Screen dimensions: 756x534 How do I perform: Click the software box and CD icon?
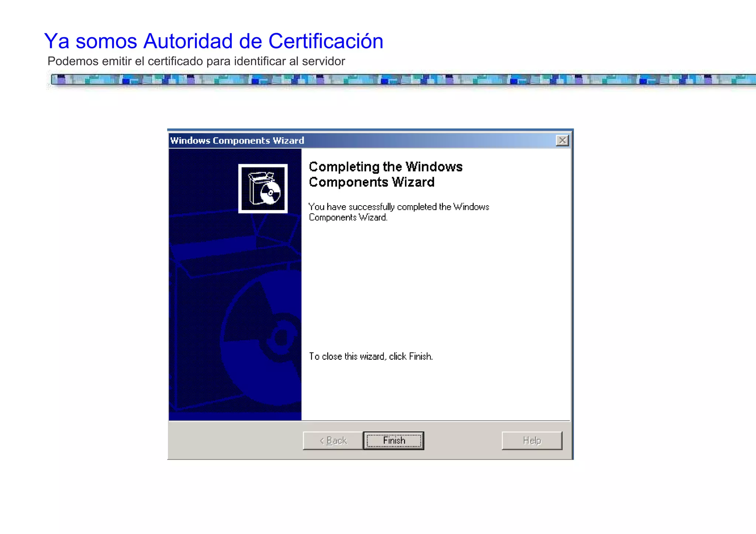tap(263, 189)
